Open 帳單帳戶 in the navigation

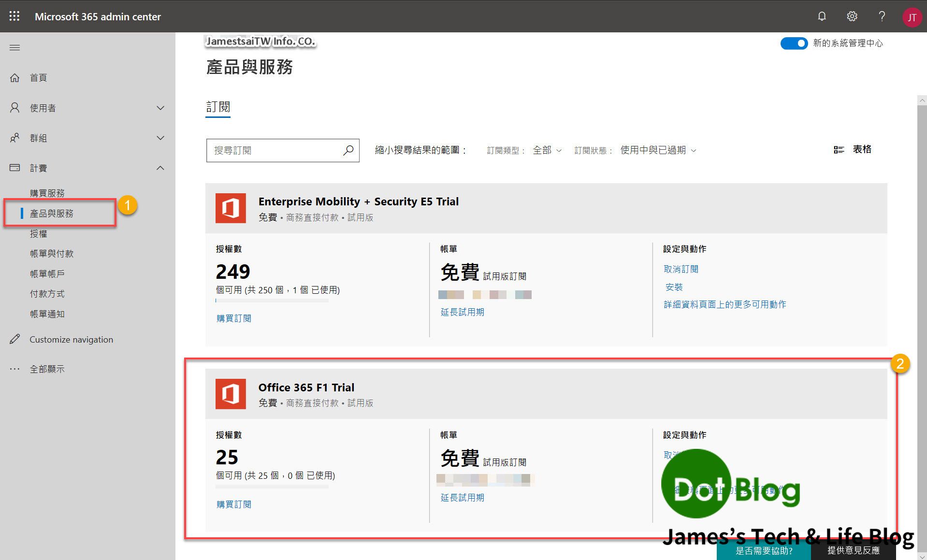pos(47,273)
